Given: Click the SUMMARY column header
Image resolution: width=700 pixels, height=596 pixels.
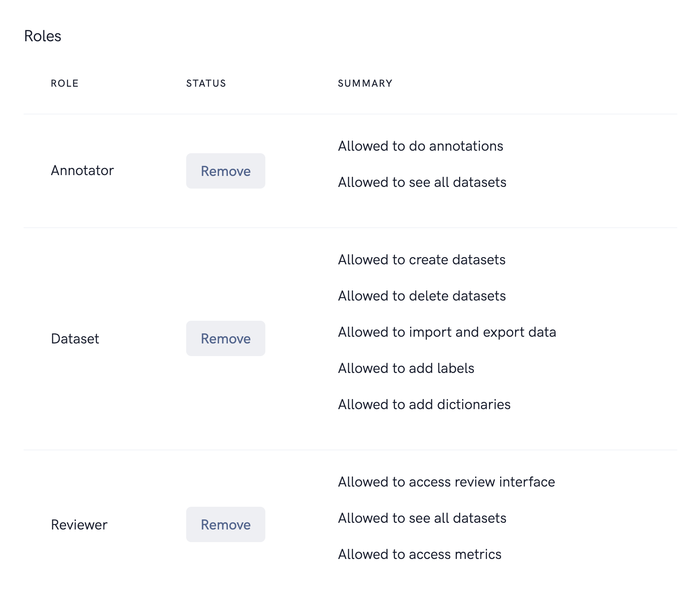Looking at the screenshot, I should point(365,83).
